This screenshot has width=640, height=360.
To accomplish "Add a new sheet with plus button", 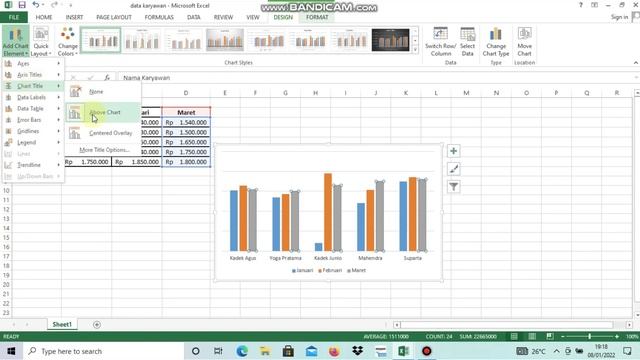I will 97,324.
